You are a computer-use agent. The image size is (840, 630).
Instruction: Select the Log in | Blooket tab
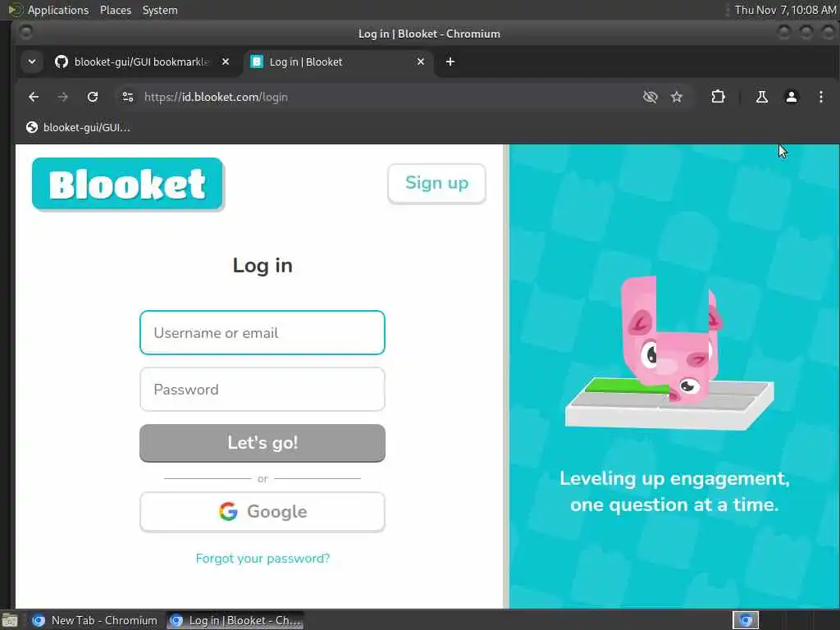coord(339,62)
